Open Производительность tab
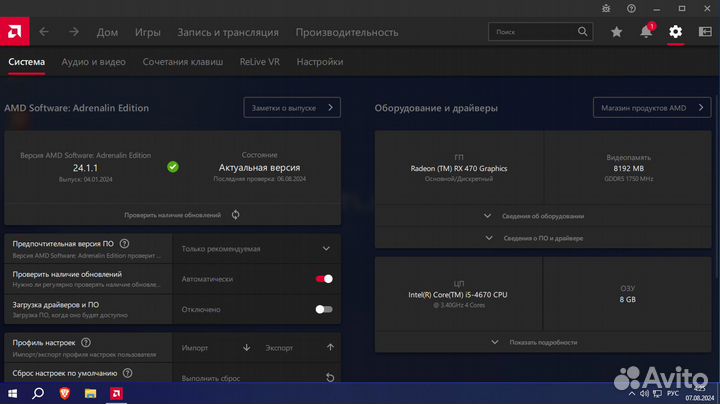Image resolution: width=720 pixels, height=404 pixels. click(x=347, y=32)
